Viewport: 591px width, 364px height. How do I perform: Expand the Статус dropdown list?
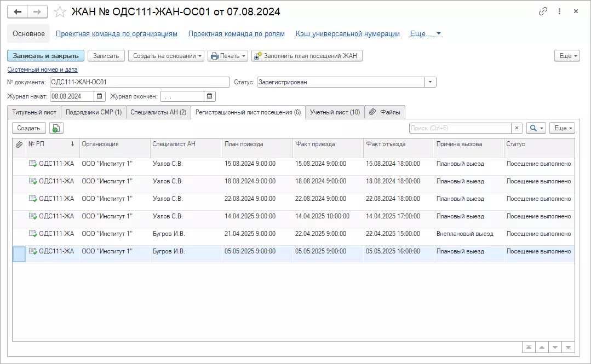coord(431,82)
